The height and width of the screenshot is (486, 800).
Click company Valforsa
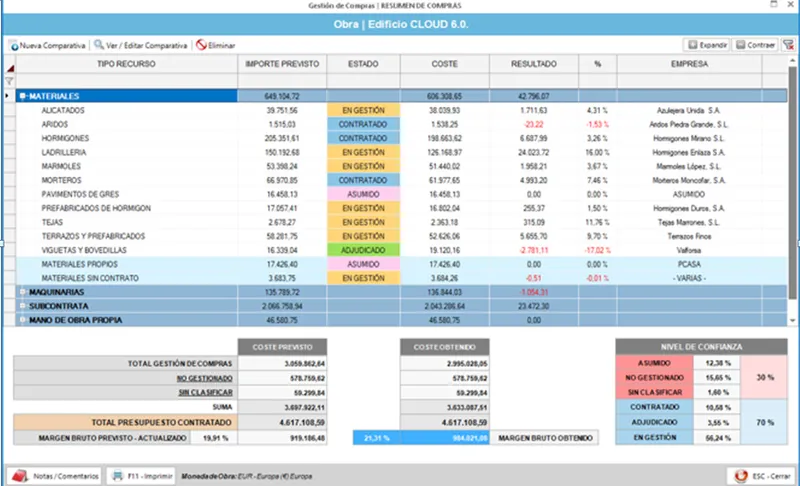coord(688,250)
